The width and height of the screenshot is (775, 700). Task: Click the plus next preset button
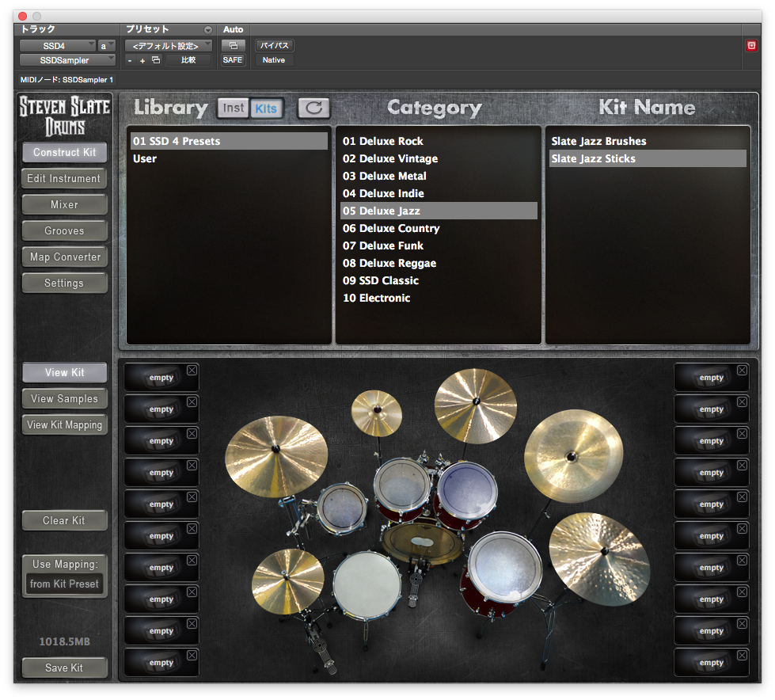click(142, 60)
